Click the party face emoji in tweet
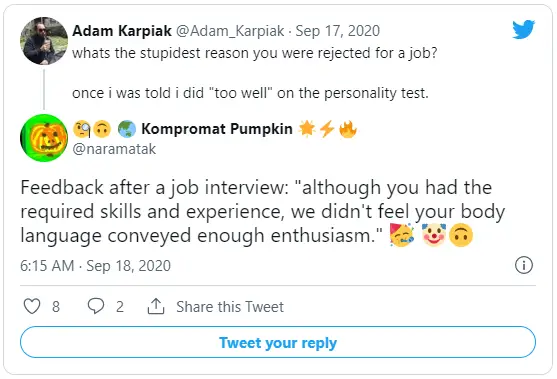Screen dimensions: 557x379 tap(402, 234)
